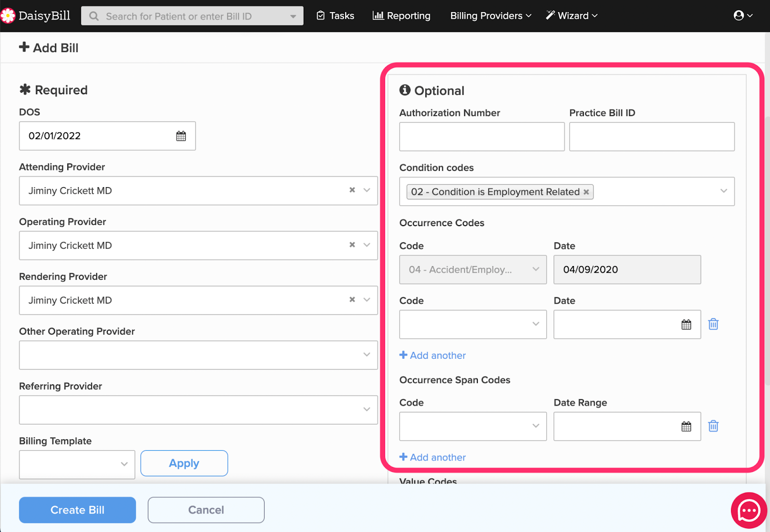Open the Date Range calendar picker
This screenshot has width=770, height=532.
686,427
